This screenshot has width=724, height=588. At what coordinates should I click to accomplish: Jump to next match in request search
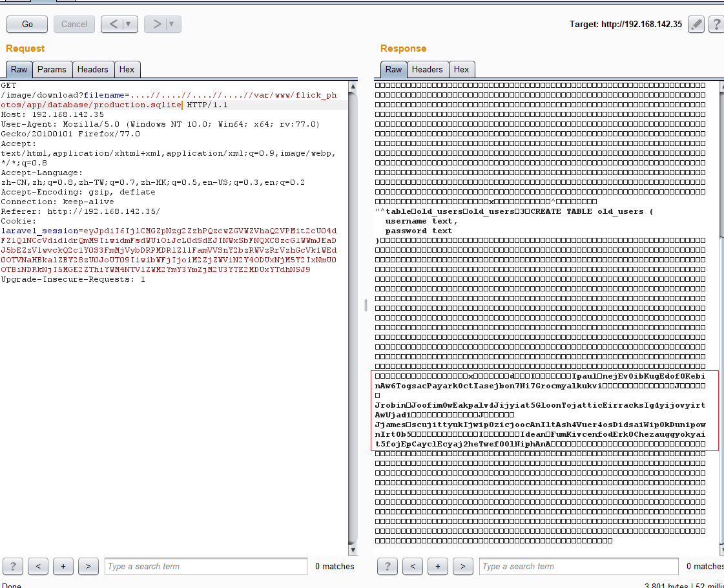[x=88, y=566]
